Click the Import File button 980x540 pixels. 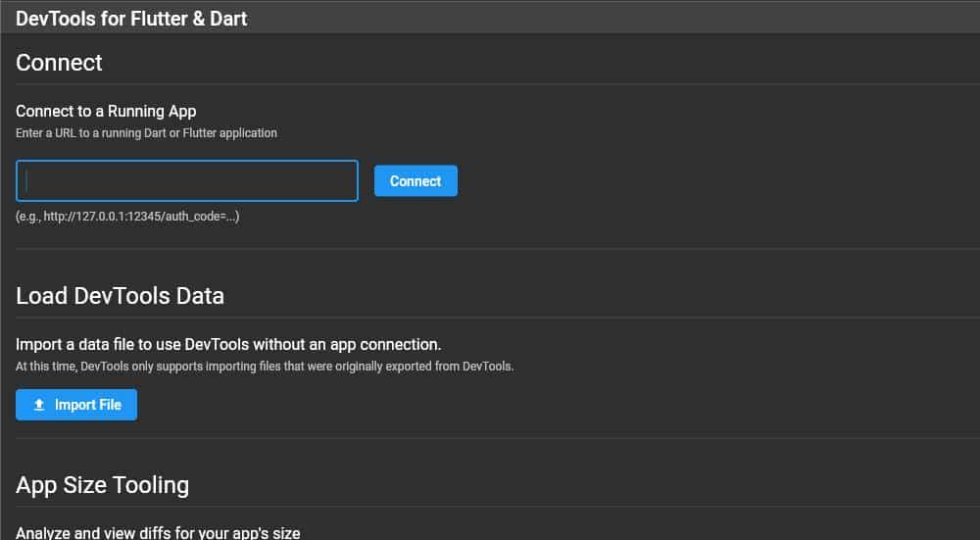pos(76,405)
